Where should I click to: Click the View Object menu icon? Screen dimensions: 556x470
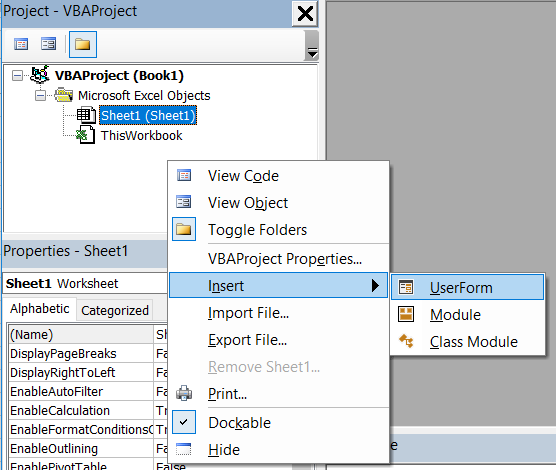coord(184,202)
